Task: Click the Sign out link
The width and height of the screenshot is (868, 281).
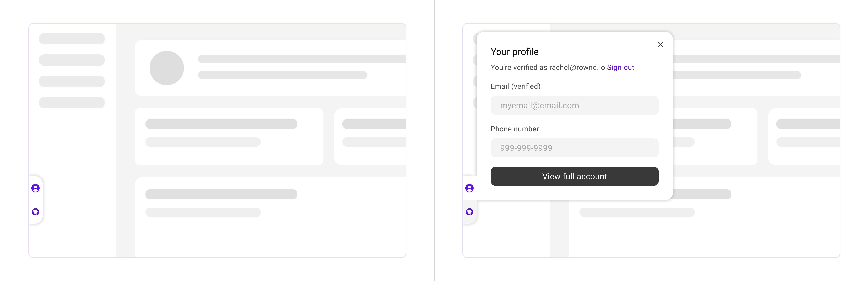Action: point(621,67)
